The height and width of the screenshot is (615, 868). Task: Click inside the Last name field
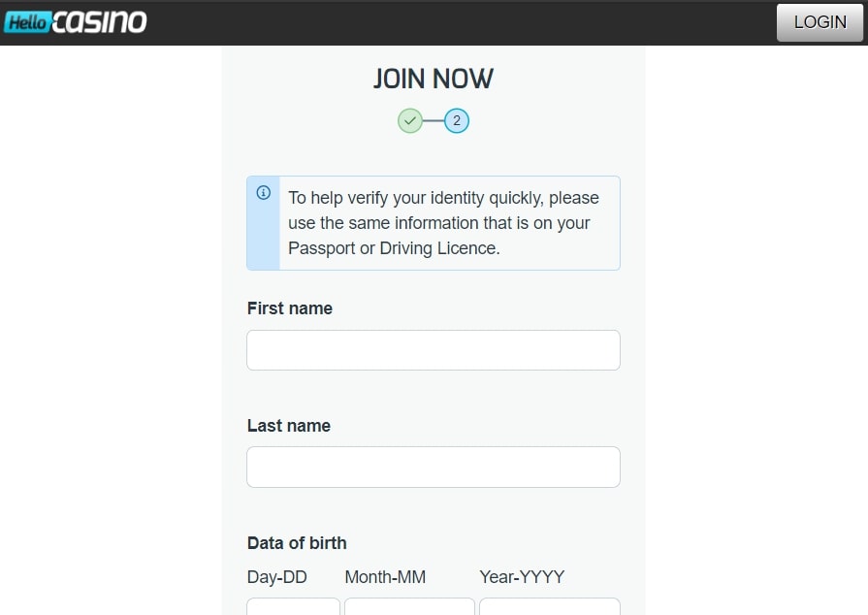[433, 467]
